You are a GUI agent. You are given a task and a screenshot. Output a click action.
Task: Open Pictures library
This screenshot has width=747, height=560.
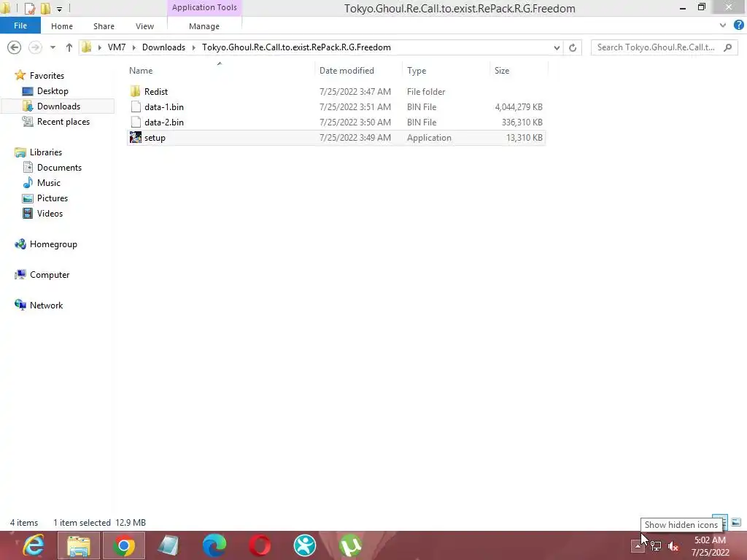click(53, 198)
